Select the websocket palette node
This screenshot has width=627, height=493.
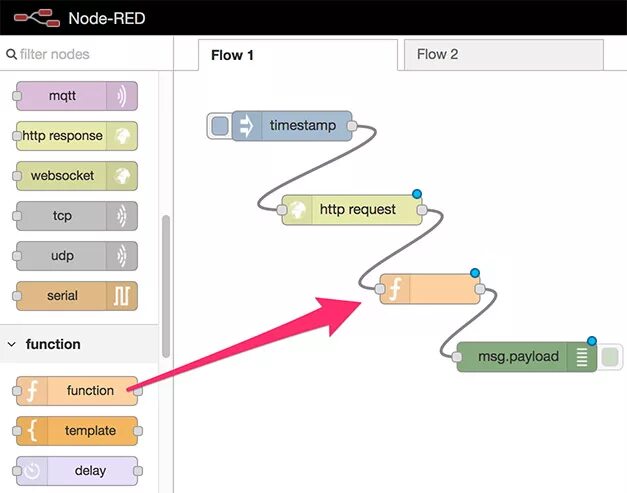77,176
